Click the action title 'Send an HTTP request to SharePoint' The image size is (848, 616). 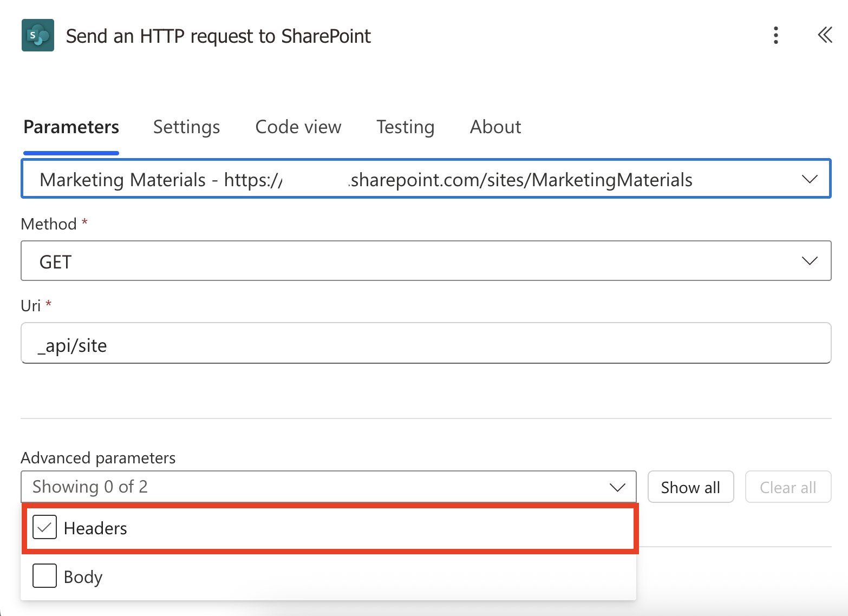(218, 36)
